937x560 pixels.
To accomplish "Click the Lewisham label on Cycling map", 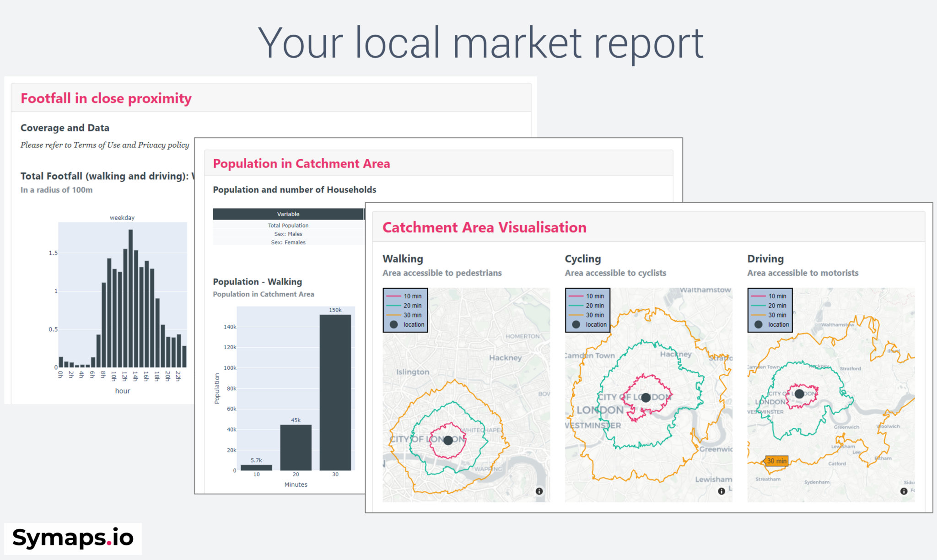I will click(x=713, y=479).
